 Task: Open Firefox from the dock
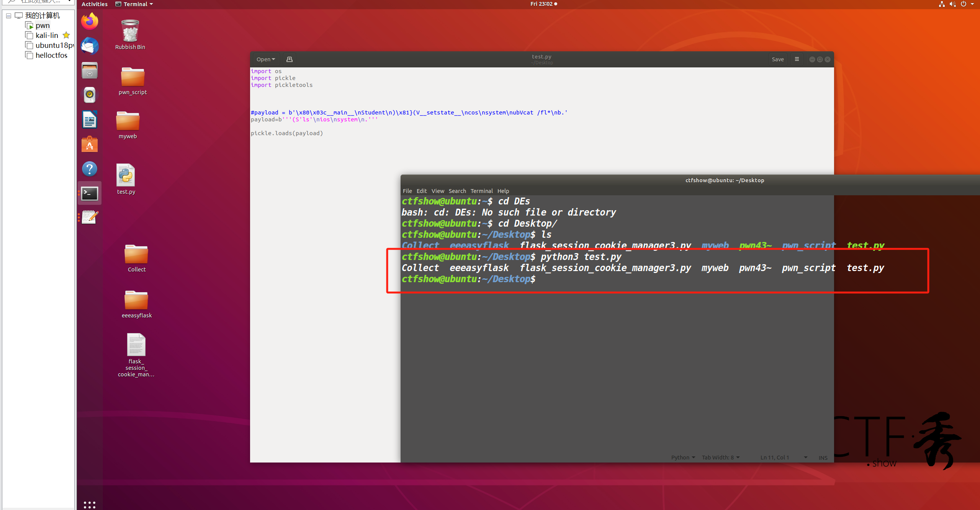[x=90, y=21]
